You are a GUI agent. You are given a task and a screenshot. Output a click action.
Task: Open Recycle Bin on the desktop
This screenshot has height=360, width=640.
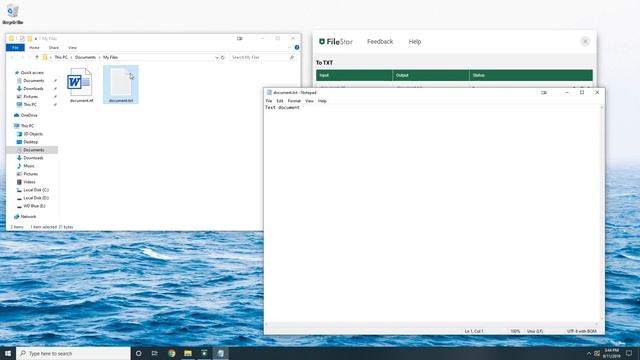coord(13,14)
